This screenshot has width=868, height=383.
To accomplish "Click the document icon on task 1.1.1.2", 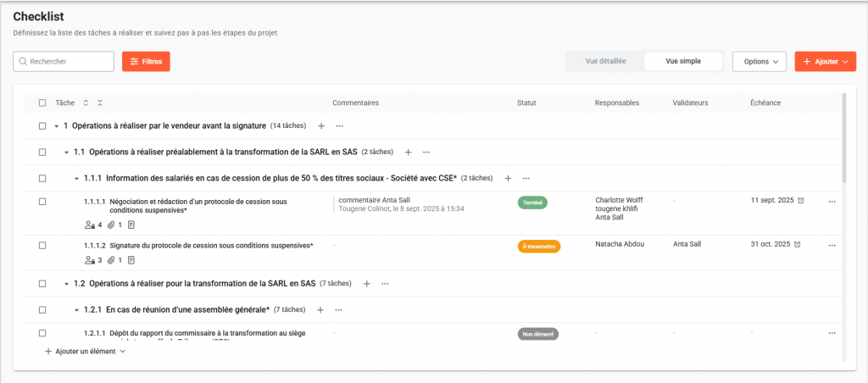I will click(x=131, y=260).
